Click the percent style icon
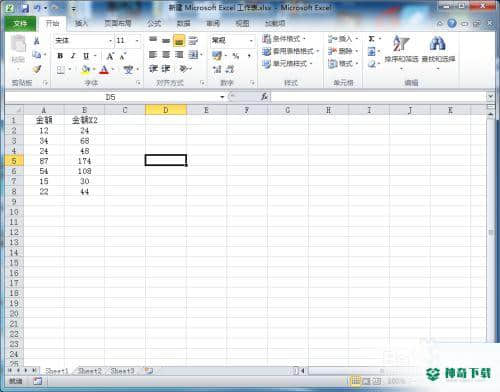This screenshot has width=500, height=392. click(x=236, y=56)
